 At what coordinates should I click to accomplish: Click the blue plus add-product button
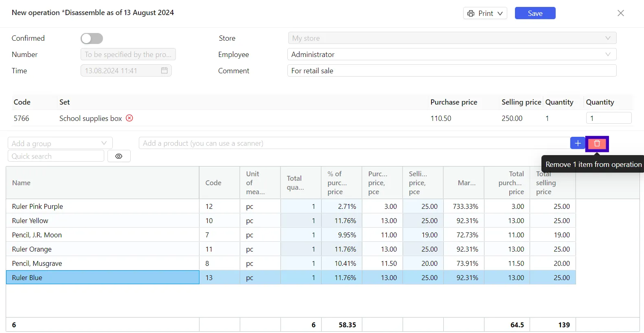578,143
